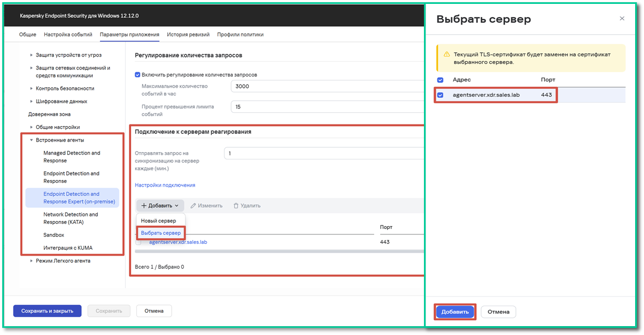Select Managed Detection and Response
This screenshot has width=644, height=335.
click(x=72, y=157)
